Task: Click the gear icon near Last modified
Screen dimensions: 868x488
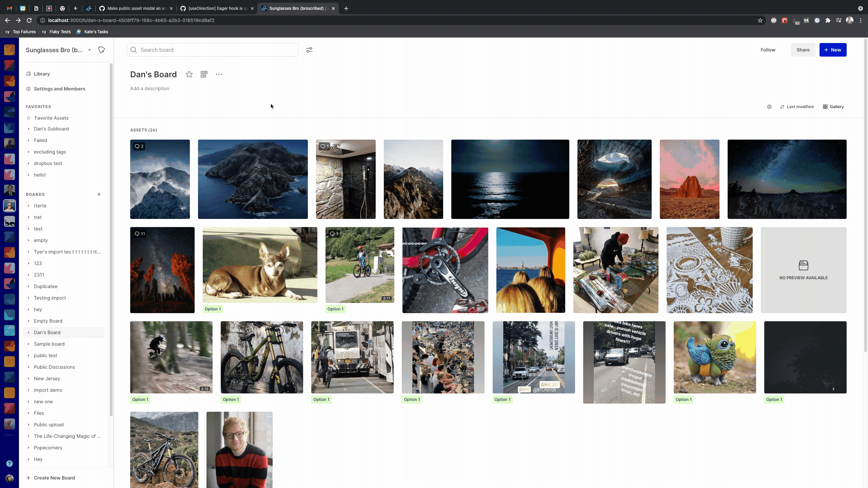Action: click(769, 107)
